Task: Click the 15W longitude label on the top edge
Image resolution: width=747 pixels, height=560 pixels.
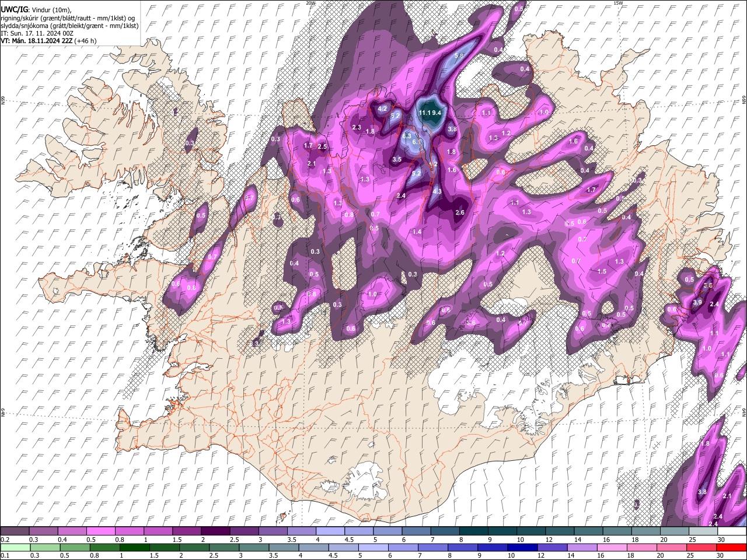Action: (x=618, y=3)
